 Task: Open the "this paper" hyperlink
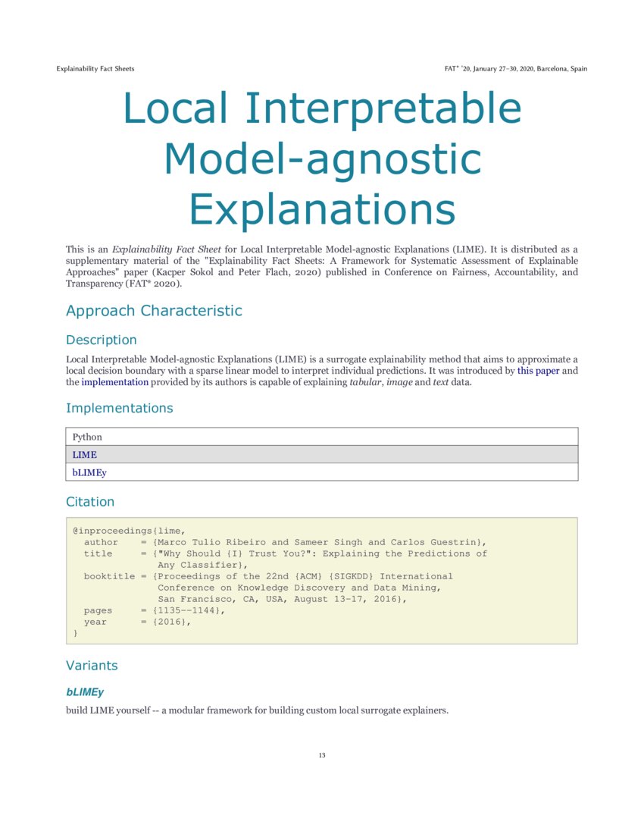538,371
